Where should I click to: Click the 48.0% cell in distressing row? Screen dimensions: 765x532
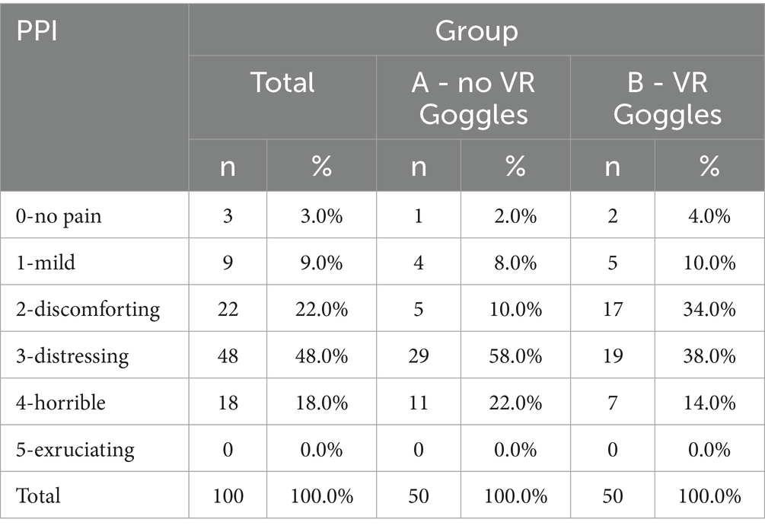(x=321, y=355)
